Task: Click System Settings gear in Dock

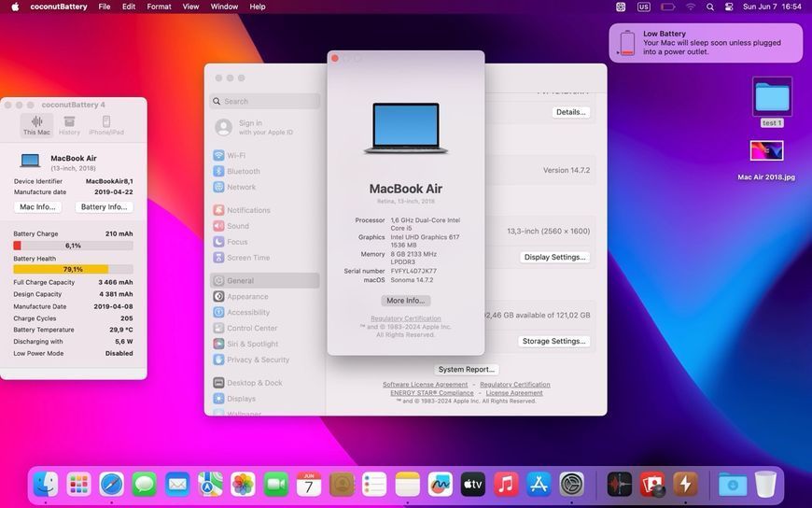Action: pos(572,485)
